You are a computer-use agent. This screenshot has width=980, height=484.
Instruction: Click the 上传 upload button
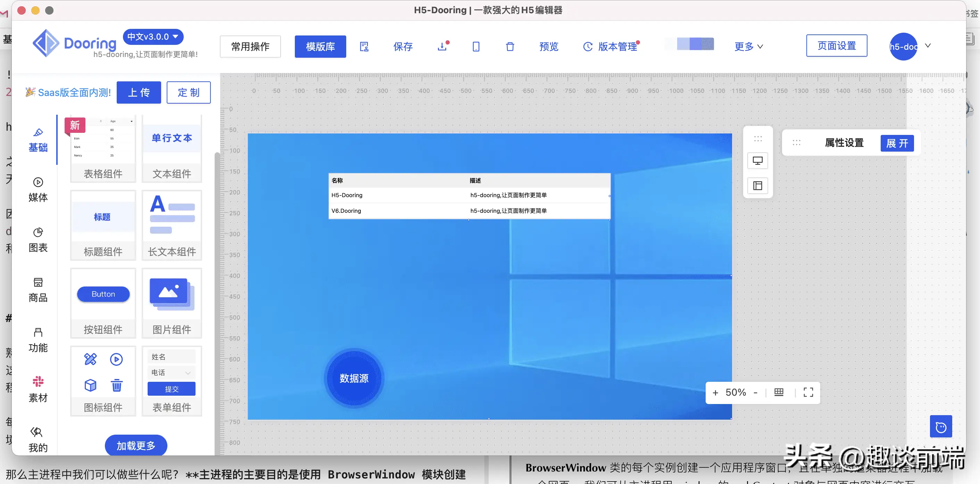click(x=139, y=92)
